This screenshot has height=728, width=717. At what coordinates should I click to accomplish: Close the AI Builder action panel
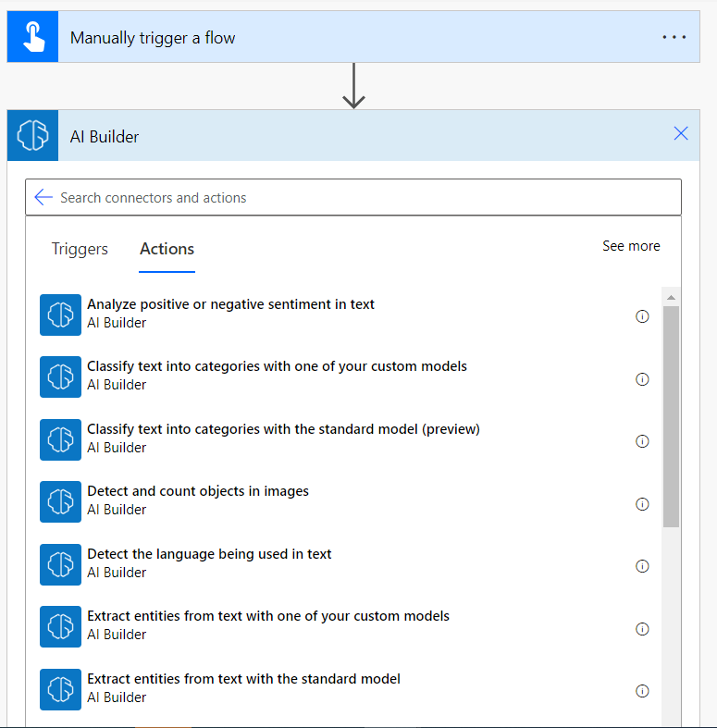pos(681,133)
